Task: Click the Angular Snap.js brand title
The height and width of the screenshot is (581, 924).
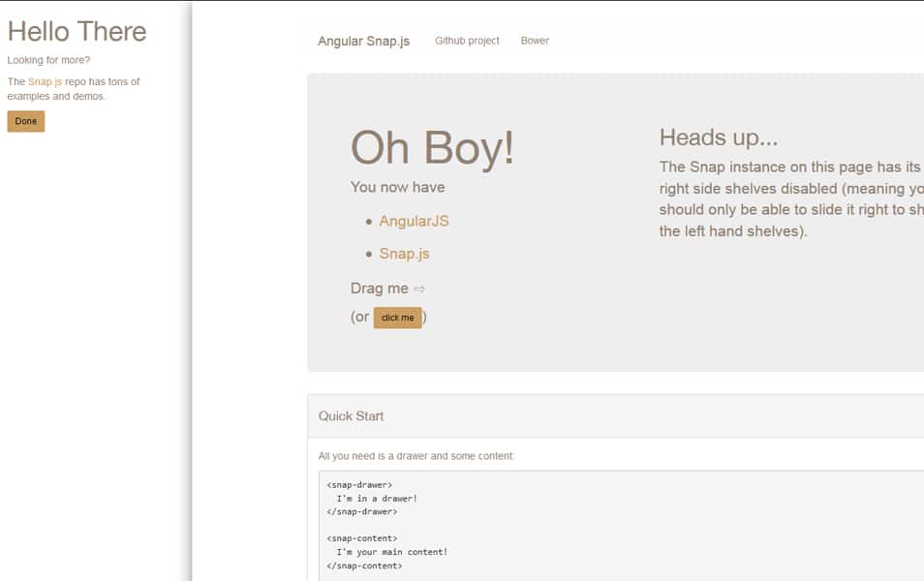Action: click(x=363, y=41)
